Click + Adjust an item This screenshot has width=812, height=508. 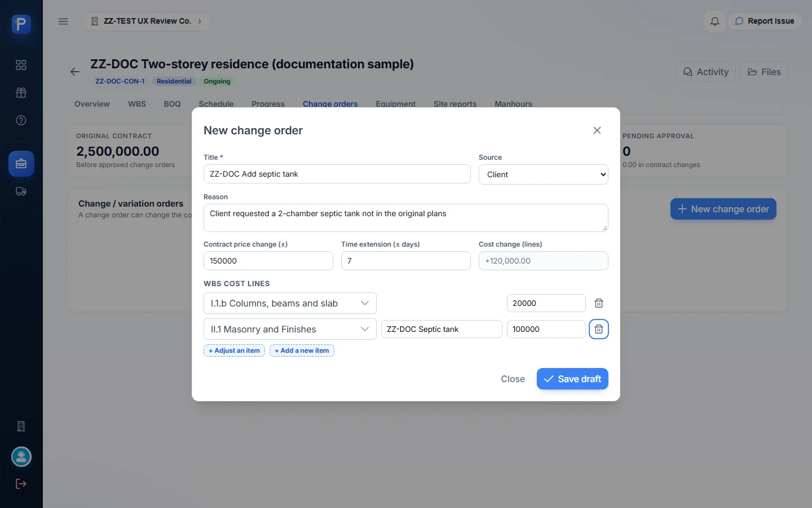click(x=234, y=351)
